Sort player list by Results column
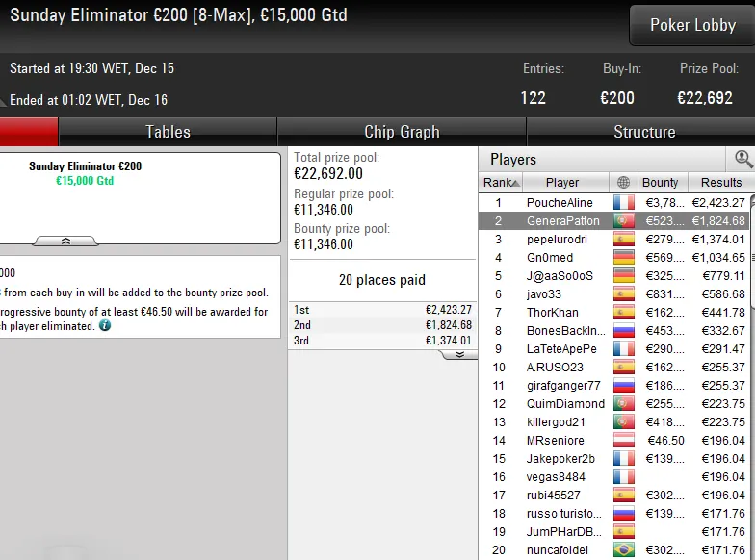Image resolution: width=755 pixels, height=560 pixels. 720,183
